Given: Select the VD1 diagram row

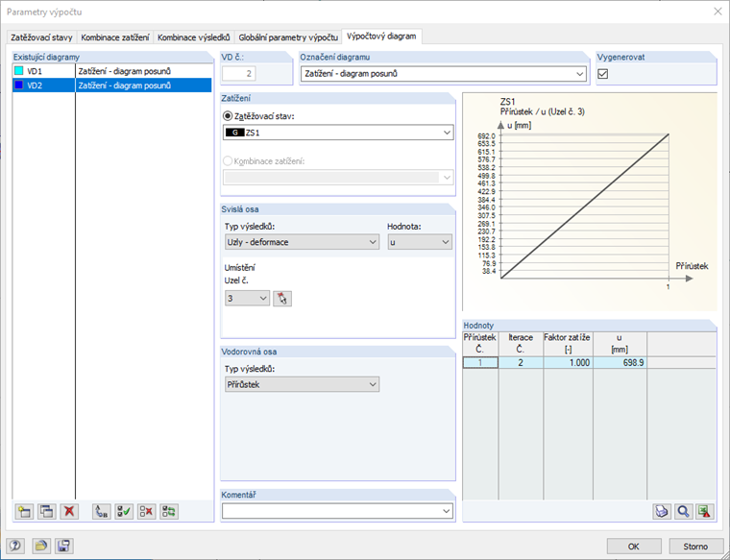Looking at the screenshot, I should point(111,71).
